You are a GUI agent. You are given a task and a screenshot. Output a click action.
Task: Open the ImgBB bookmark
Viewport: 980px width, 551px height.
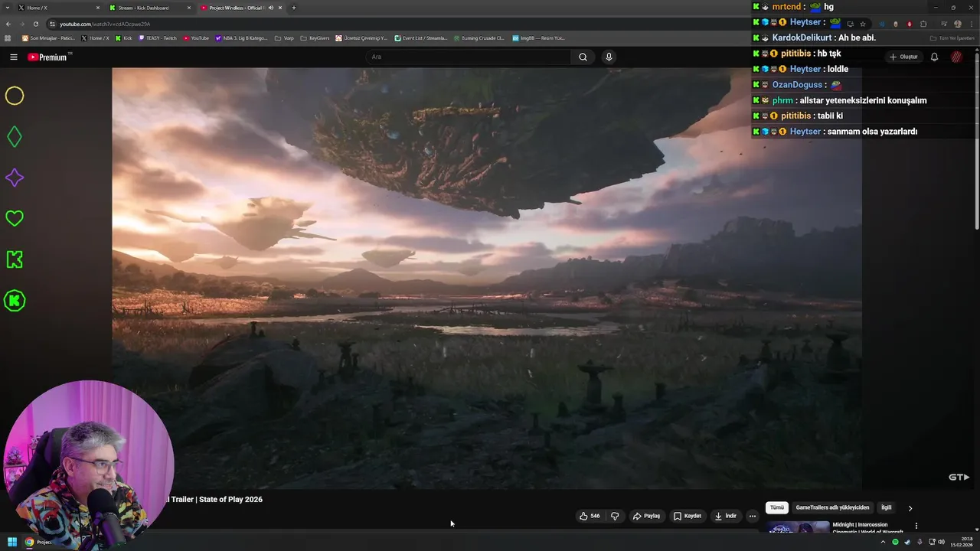[x=538, y=37]
